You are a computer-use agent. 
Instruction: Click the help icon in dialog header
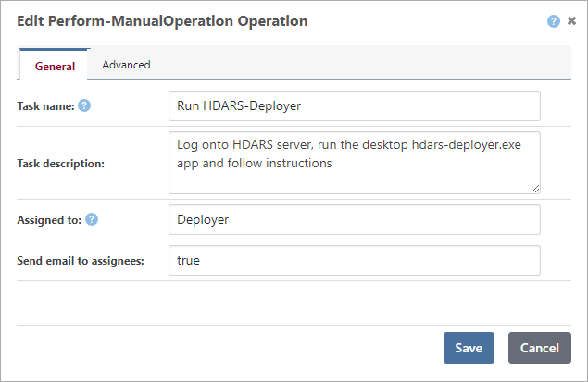coord(554,21)
